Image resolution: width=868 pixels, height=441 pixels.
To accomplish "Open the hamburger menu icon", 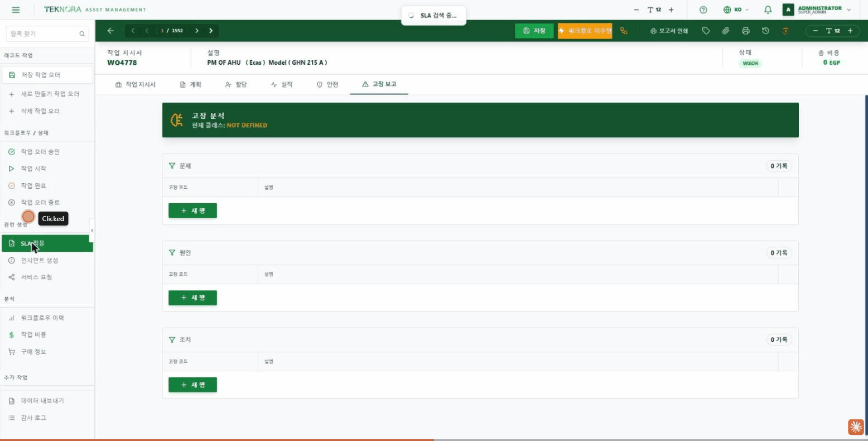I will click(x=16, y=9).
